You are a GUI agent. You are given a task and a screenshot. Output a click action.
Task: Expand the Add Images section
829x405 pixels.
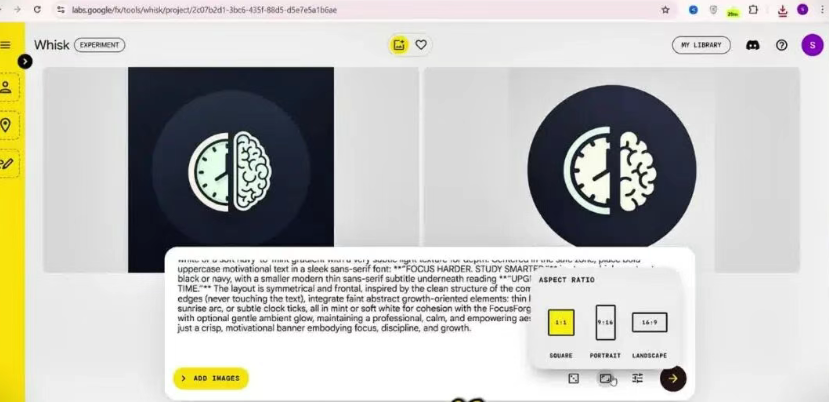tap(210, 378)
